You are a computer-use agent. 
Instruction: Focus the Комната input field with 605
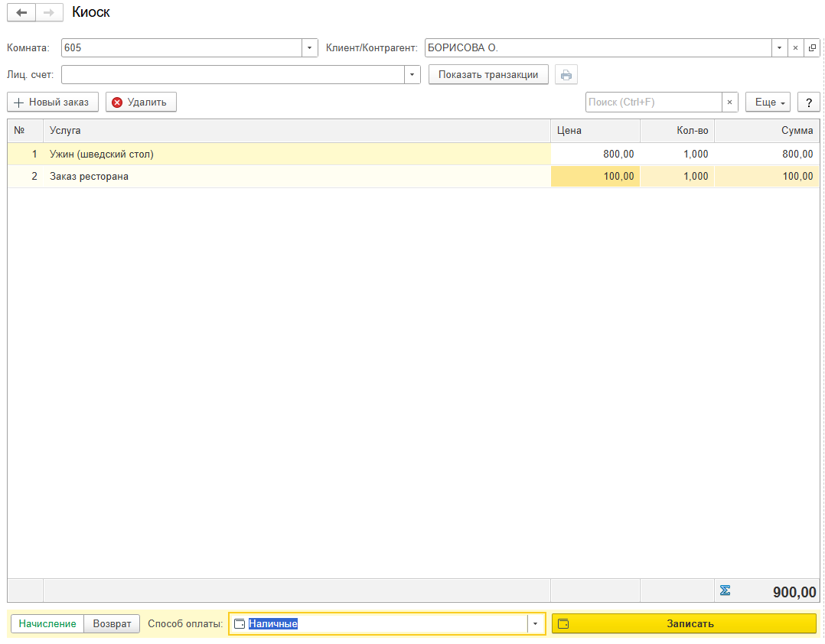click(181, 48)
